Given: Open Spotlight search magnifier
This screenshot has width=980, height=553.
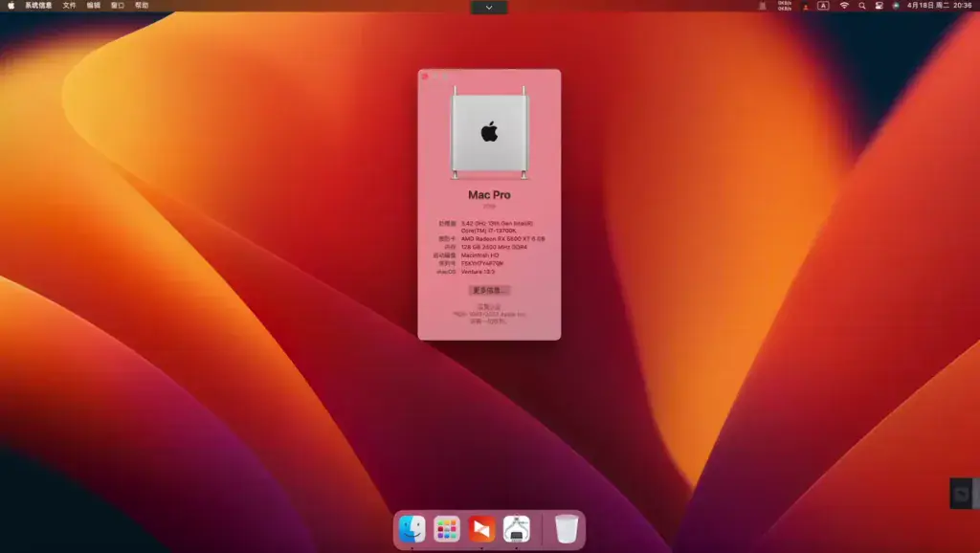Looking at the screenshot, I should click(x=862, y=6).
